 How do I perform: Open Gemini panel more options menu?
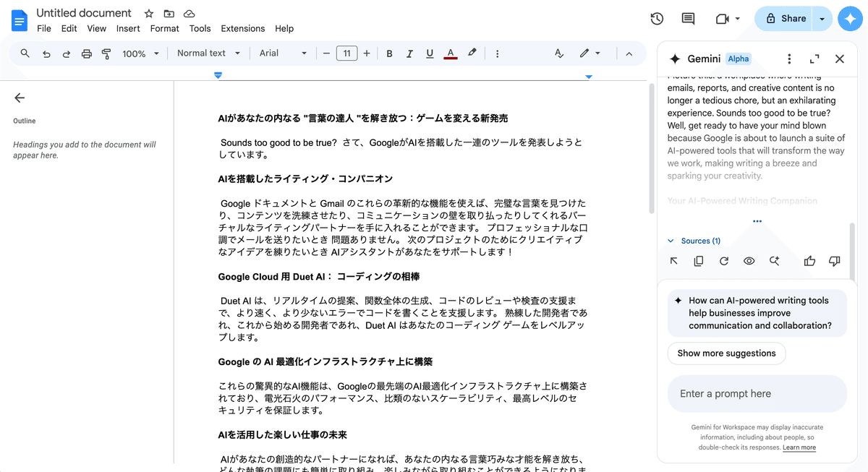click(x=789, y=59)
